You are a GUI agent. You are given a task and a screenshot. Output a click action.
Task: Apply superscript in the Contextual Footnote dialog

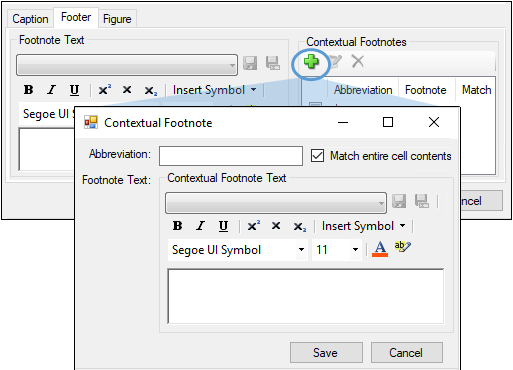pyautogui.click(x=254, y=226)
